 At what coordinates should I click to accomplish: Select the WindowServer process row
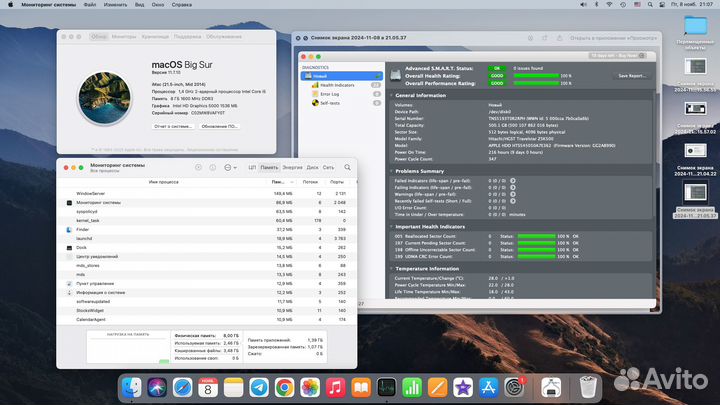pos(207,194)
